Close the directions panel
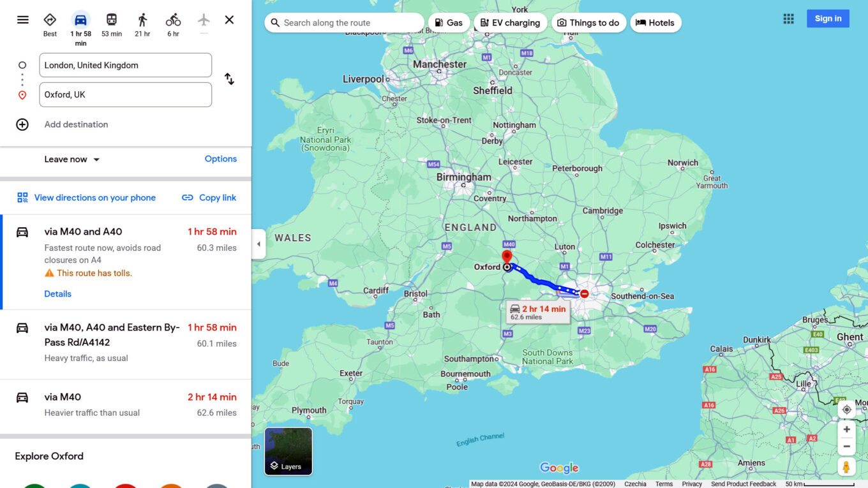The height and width of the screenshot is (488, 868). (x=229, y=20)
